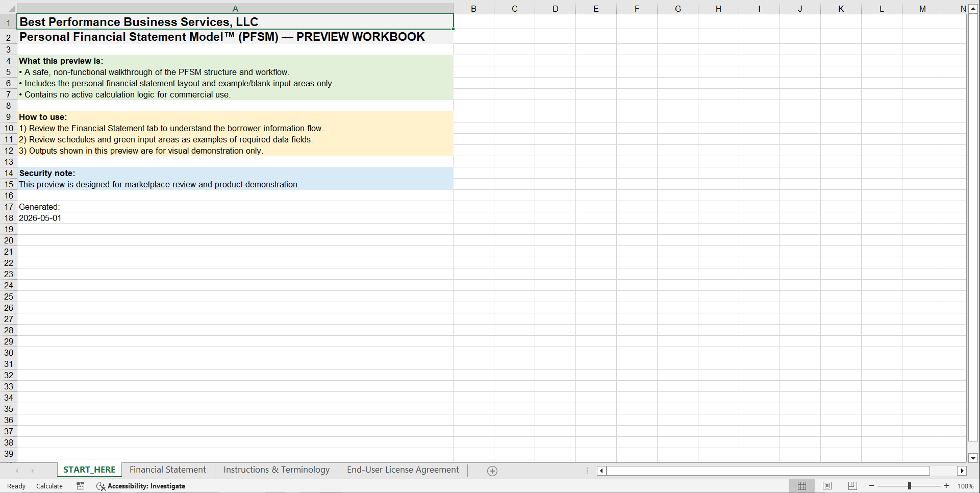The height and width of the screenshot is (493, 980).
Task: Click the vertical scrollbar thumb
Action: coord(973,228)
